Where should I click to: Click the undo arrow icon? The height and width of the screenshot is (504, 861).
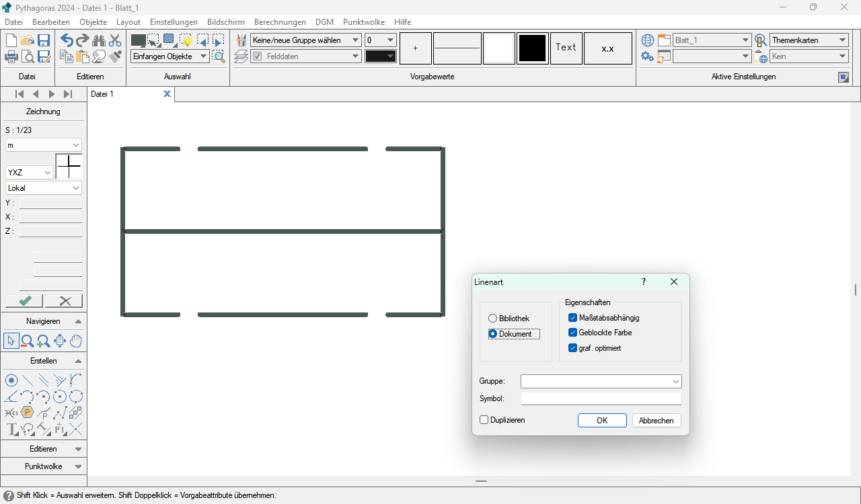coord(67,40)
